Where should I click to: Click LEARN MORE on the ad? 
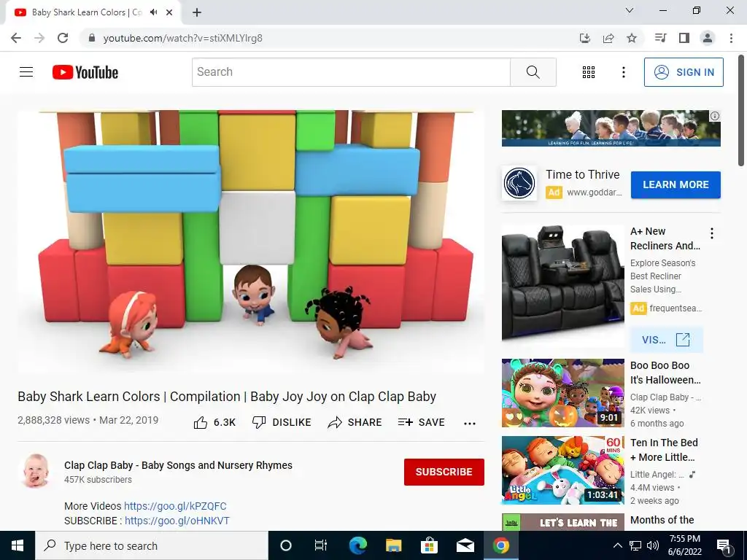[x=676, y=184]
